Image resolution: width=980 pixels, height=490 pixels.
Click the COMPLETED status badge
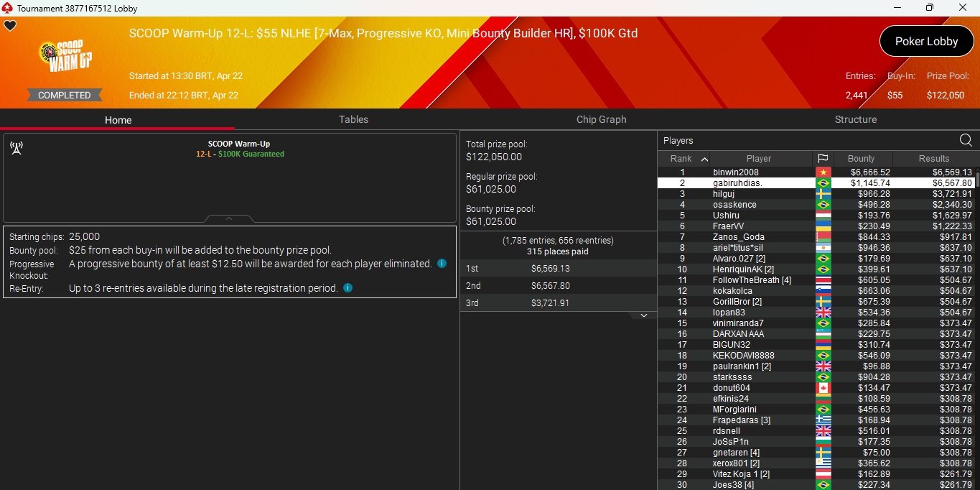[x=65, y=95]
